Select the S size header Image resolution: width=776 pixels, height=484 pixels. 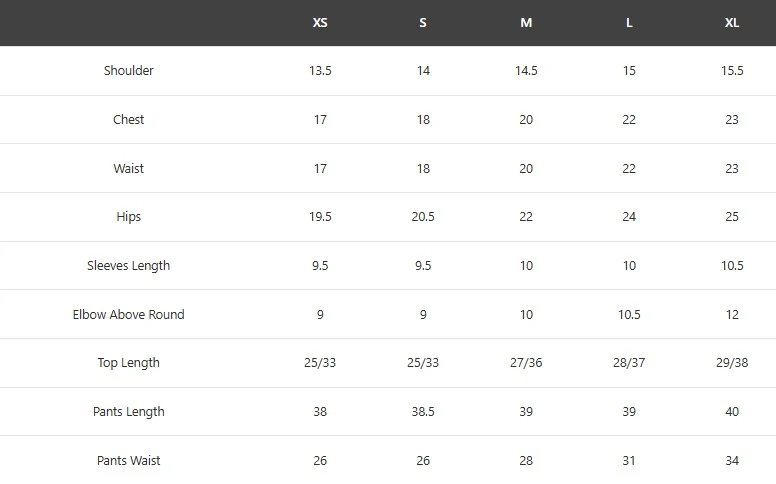click(423, 23)
